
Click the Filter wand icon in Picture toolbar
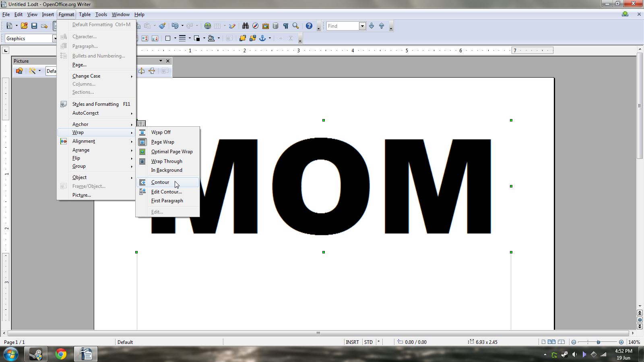point(32,71)
